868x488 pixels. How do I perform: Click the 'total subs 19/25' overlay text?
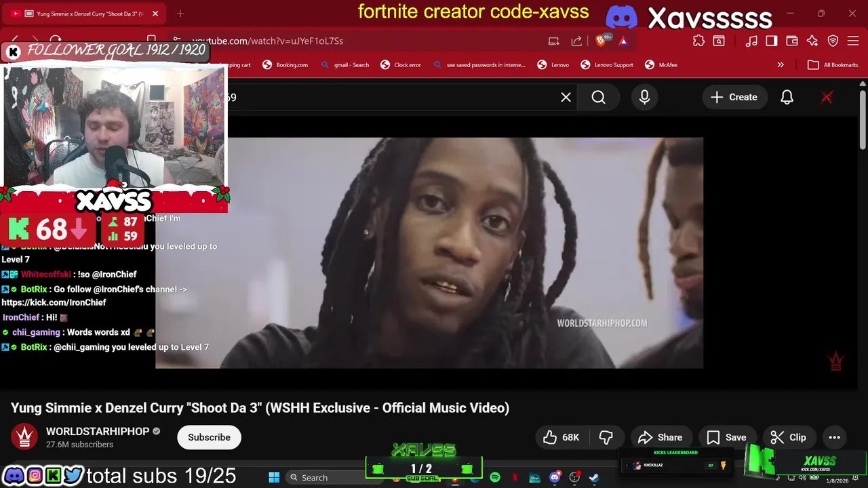pos(161,476)
